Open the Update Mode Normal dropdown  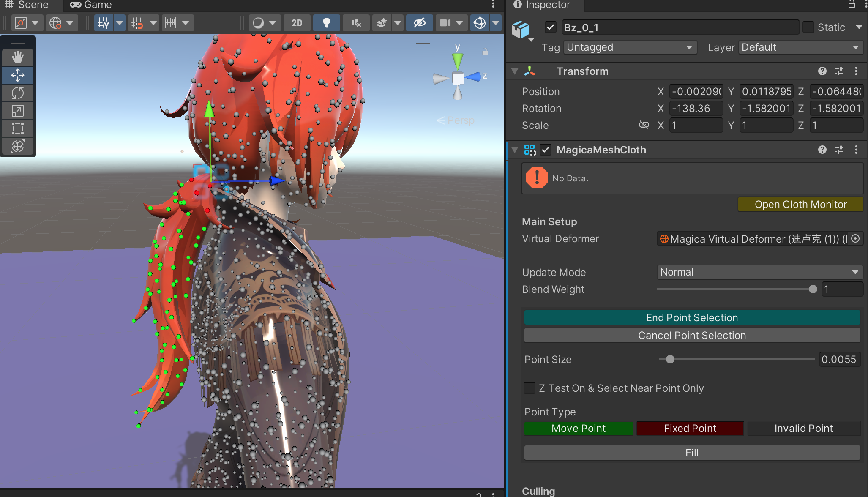point(759,272)
